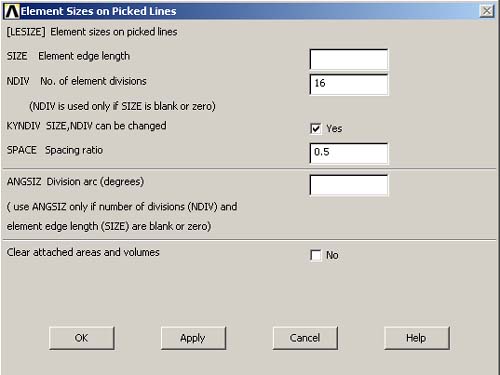This screenshot has height=375, width=500.
Task: Click the ANSYS logo icon in title bar
Action: [x=12, y=11]
